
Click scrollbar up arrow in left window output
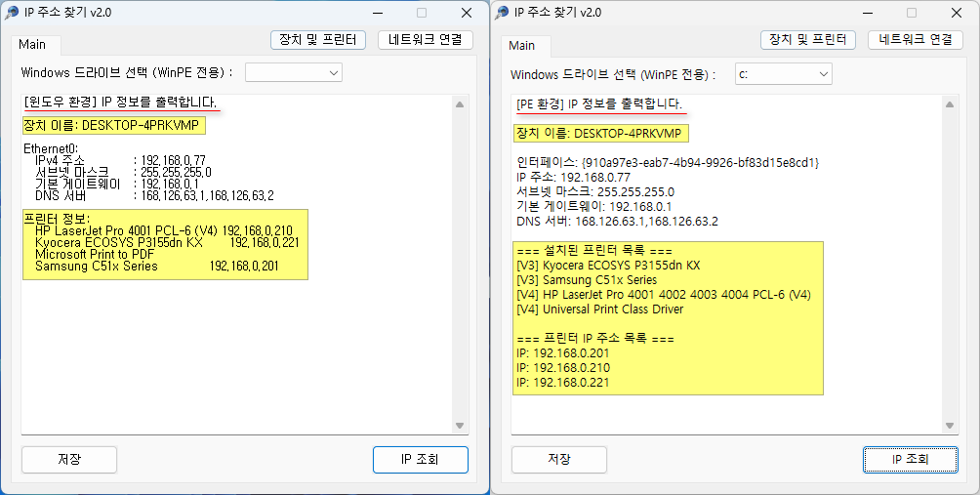460,104
